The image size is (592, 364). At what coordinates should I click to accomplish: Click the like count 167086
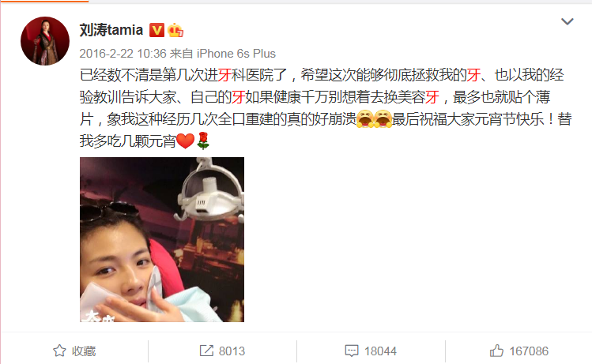tap(529, 351)
